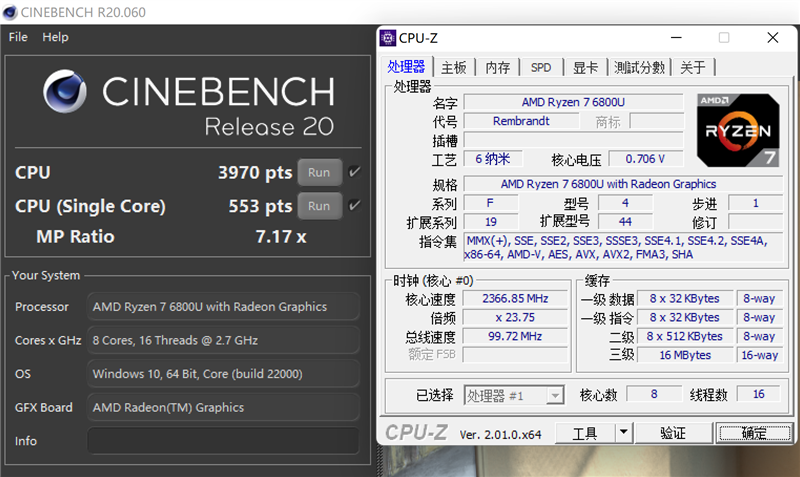800x477 pixels.
Task: Close the CPU-Z window
Action: coord(772,38)
